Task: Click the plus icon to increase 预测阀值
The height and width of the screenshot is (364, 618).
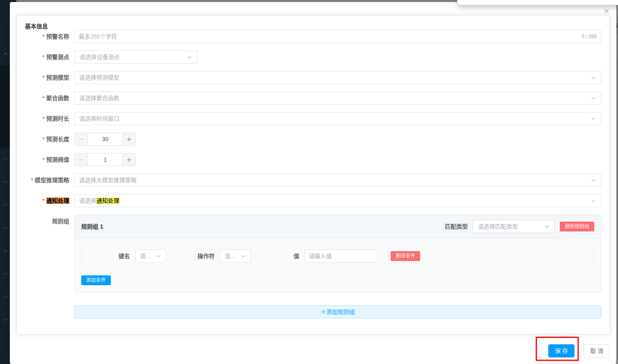Action: (x=129, y=159)
